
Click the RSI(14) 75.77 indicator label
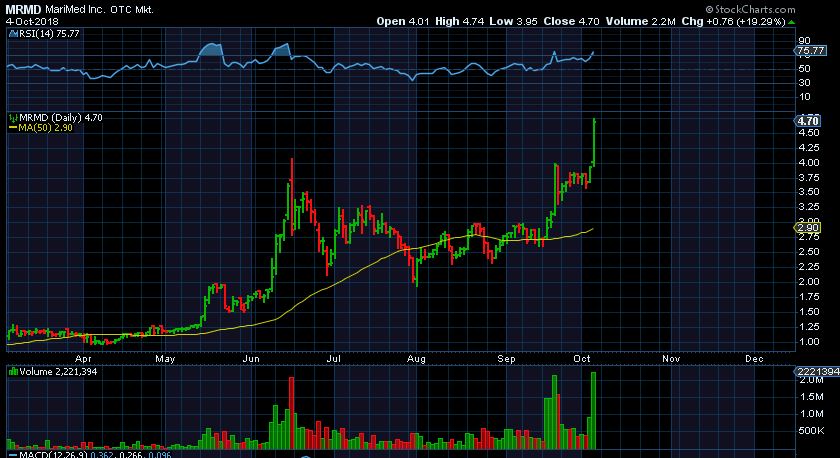point(49,34)
